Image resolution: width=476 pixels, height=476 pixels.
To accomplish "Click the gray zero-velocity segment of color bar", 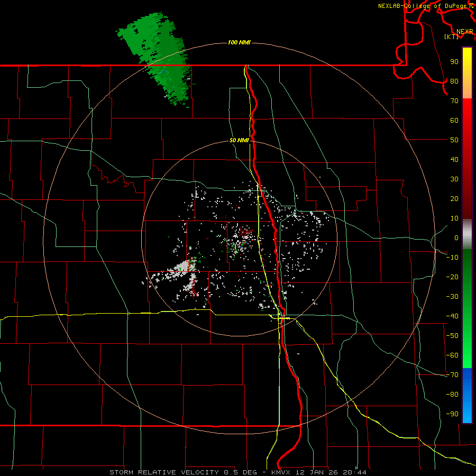I will (x=467, y=234).
